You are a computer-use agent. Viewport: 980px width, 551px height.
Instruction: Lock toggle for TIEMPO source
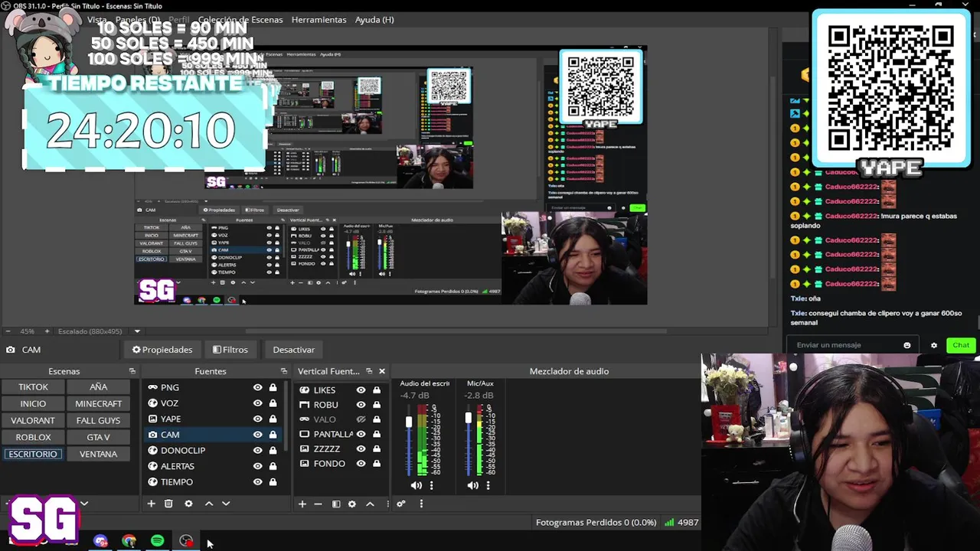273,482
